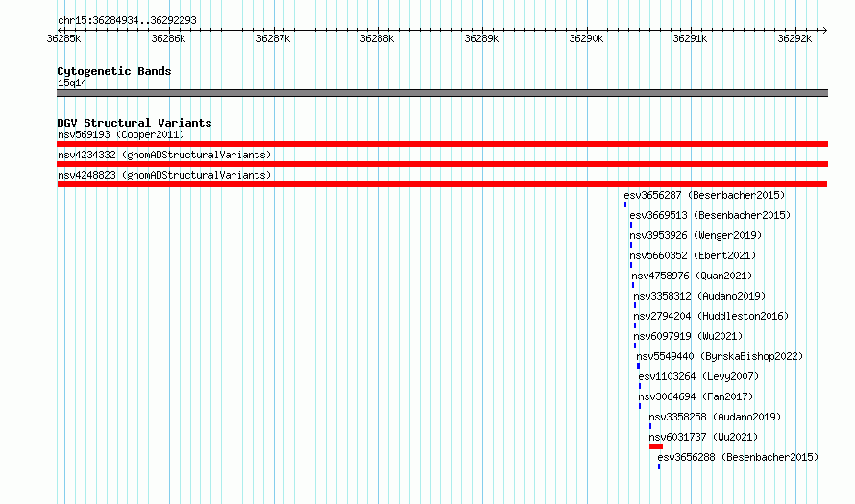Click nsv6097919 (Wu2021) variant label
Image resolution: width=855 pixels, height=504 pixels.
click(x=688, y=336)
